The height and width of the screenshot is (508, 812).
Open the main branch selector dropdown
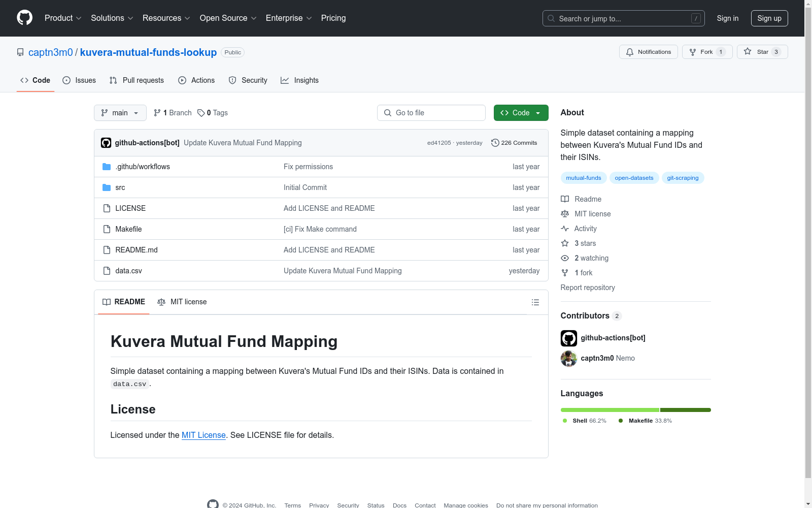click(x=120, y=113)
